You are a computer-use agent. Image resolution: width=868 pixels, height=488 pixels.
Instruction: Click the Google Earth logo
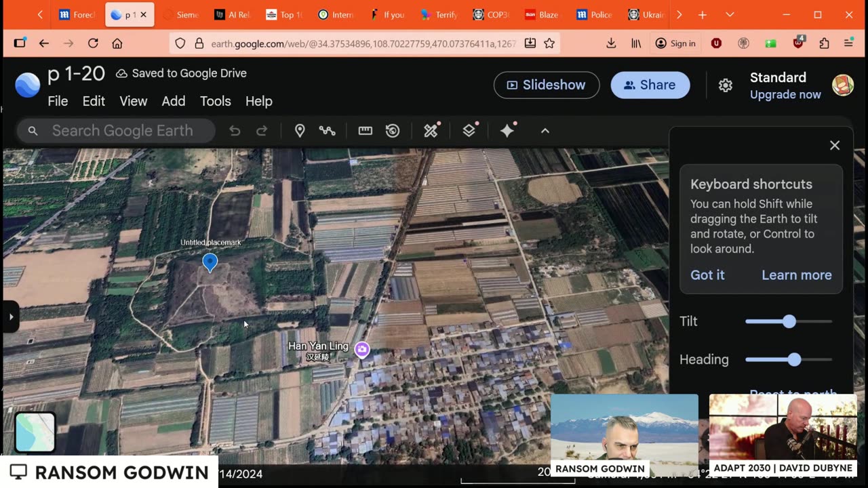pos(28,85)
